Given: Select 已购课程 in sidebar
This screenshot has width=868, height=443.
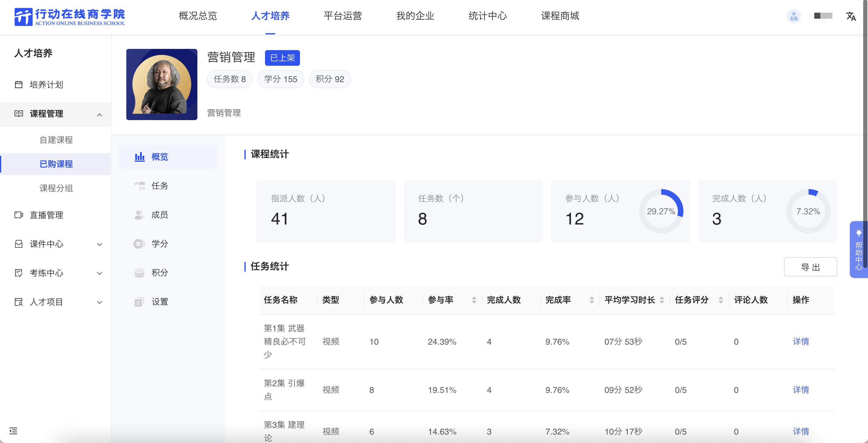Looking at the screenshot, I should click(56, 164).
